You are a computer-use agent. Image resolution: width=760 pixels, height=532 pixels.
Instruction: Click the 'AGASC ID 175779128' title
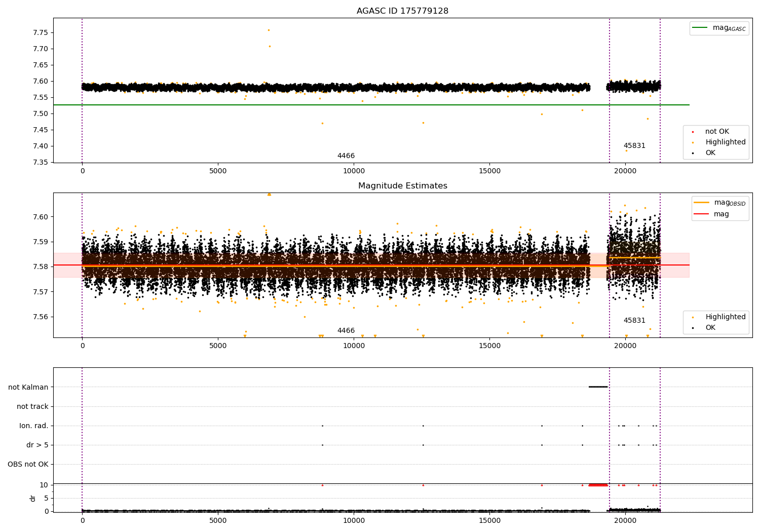coord(402,11)
